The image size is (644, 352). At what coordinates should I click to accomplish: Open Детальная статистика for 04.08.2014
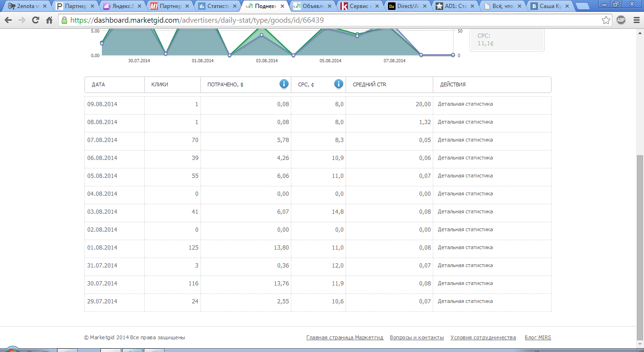click(465, 193)
